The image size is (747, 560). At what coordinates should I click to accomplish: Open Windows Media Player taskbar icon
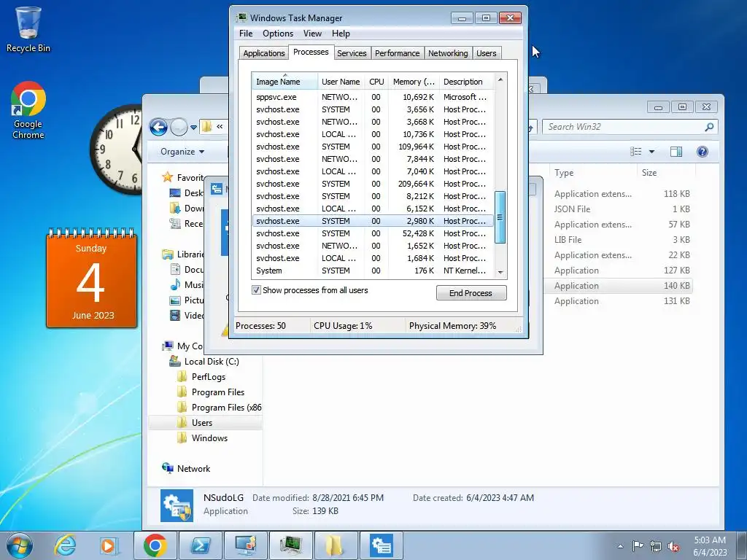click(109, 545)
